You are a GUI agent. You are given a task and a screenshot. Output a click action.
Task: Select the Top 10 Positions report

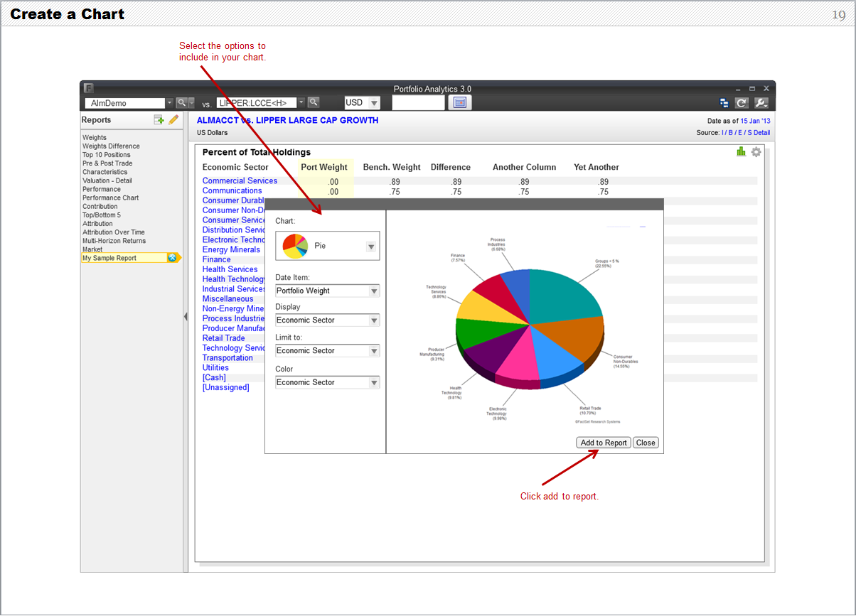click(x=107, y=155)
